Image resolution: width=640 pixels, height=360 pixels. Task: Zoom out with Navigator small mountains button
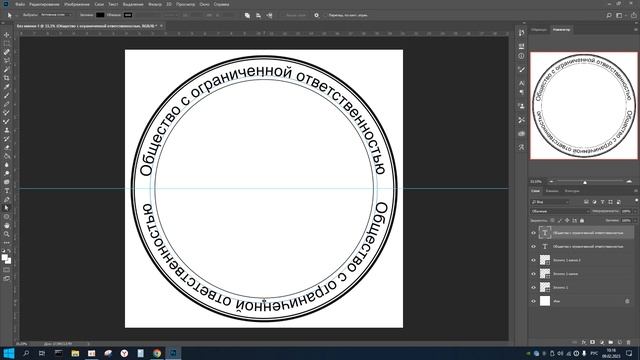click(551, 182)
